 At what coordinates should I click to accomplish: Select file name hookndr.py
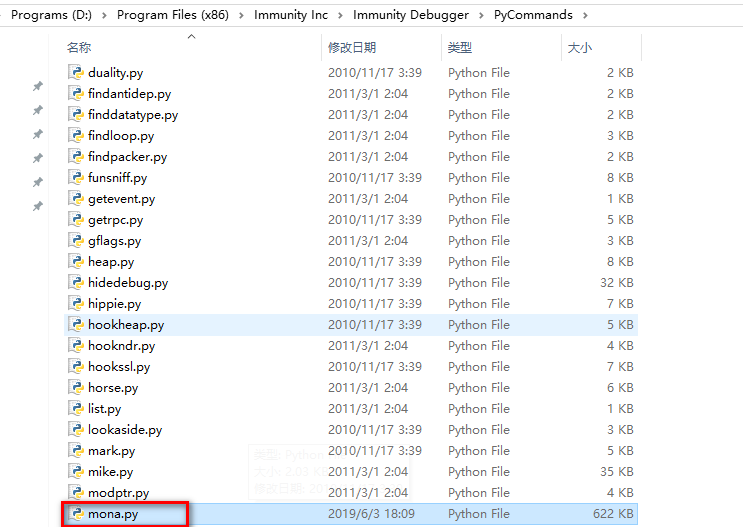121,346
